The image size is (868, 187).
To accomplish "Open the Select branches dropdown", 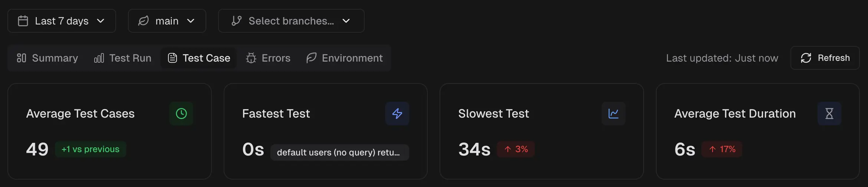I will 291,21.
